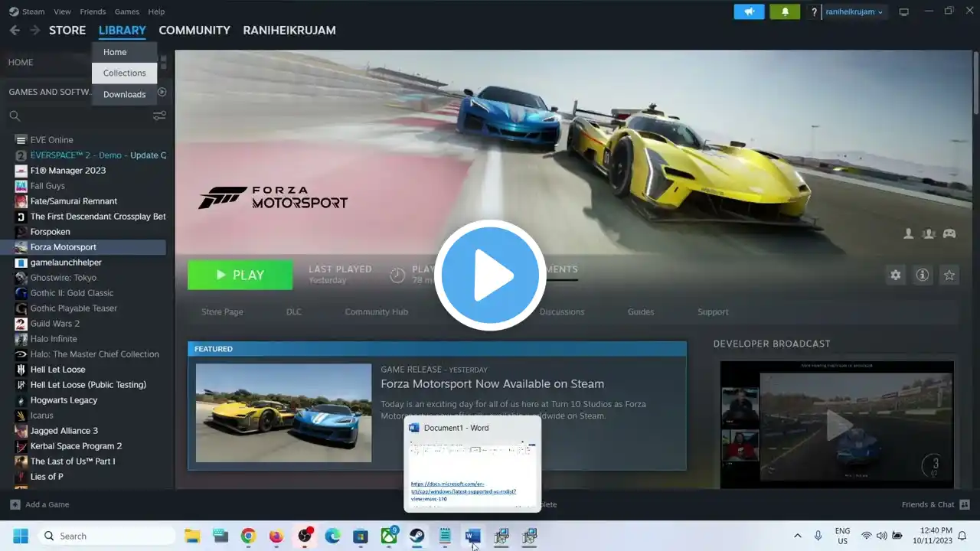This screenshot has height=551, width=980.
Task: Click the Windows taskbar Search box
Action: tap(107, 536)
